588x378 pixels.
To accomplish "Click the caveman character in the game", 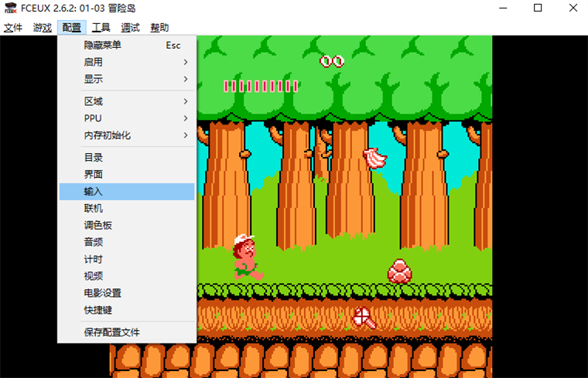I will (x=248, y=257).
